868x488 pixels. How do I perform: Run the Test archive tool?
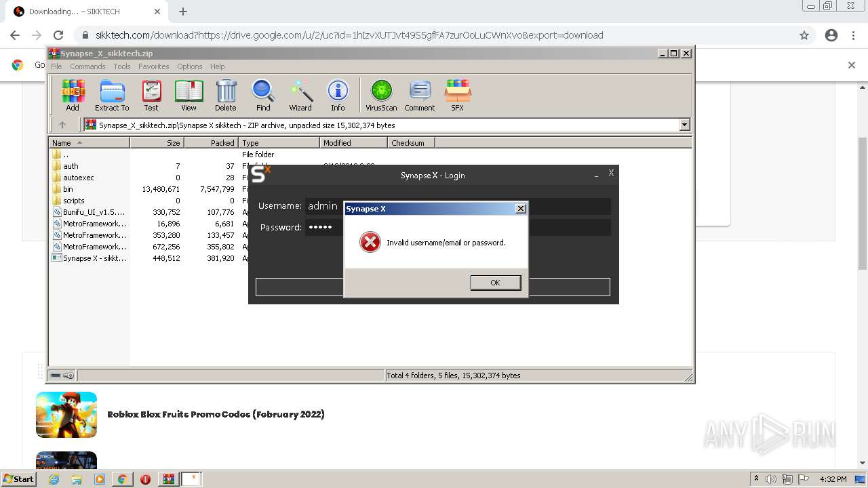click(151, 95)
